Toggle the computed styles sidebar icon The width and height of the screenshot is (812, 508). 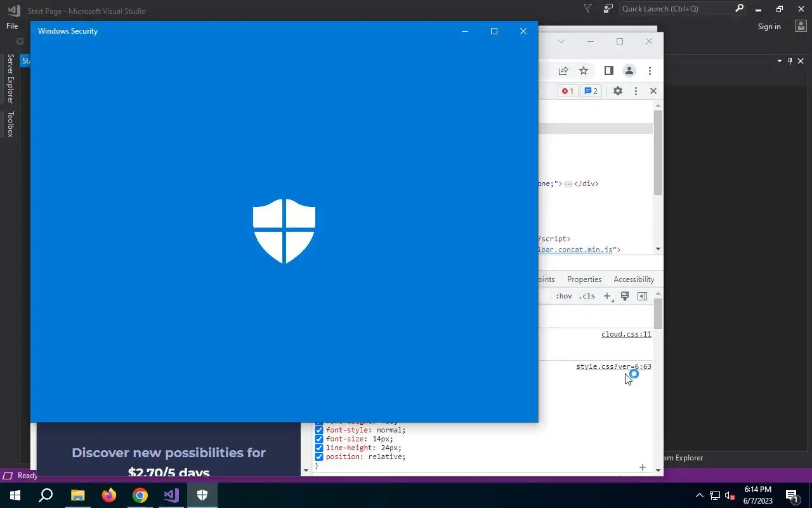(x=642, y=296)
